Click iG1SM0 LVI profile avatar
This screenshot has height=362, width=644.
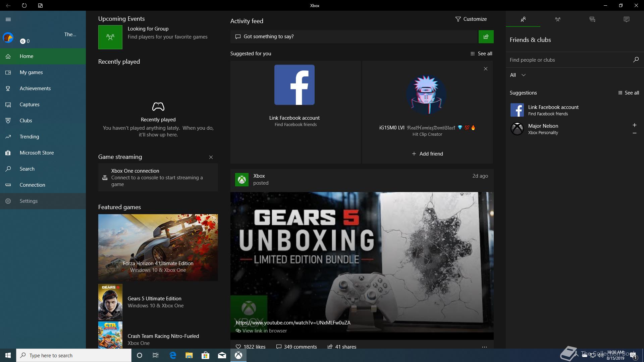pyautogui.click(x=426, y=95)
